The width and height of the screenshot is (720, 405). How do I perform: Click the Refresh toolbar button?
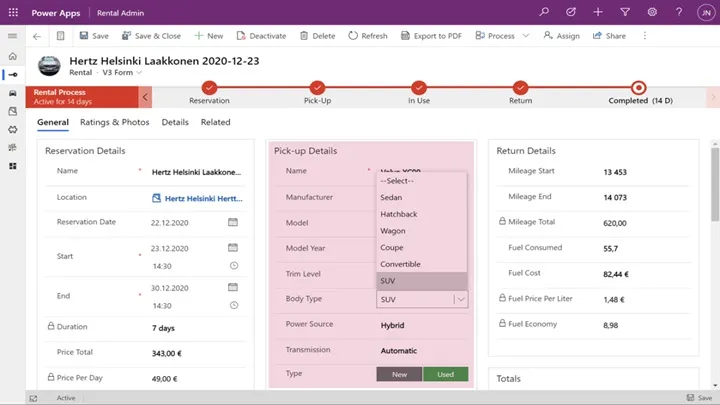(367, 36)
